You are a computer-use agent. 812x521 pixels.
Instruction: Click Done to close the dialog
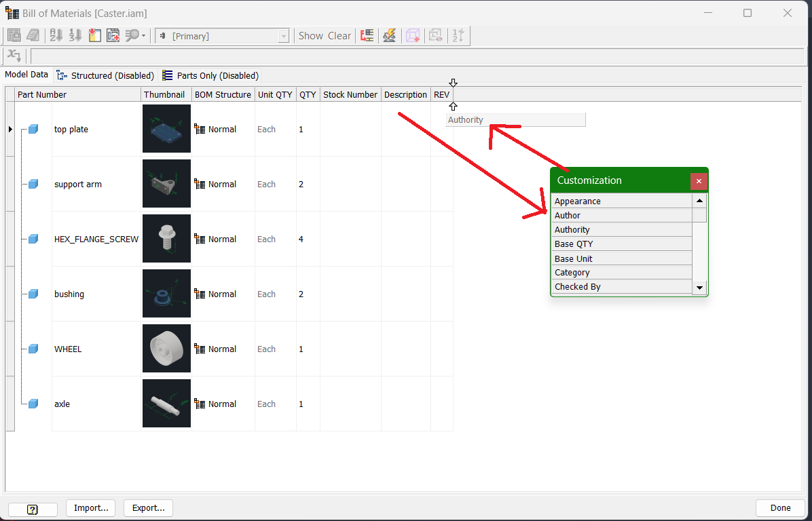[780, 508]
